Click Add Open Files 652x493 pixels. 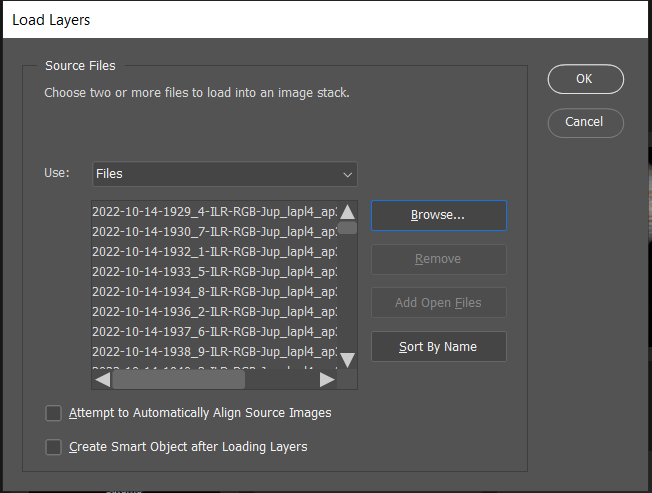pos(439,303)
